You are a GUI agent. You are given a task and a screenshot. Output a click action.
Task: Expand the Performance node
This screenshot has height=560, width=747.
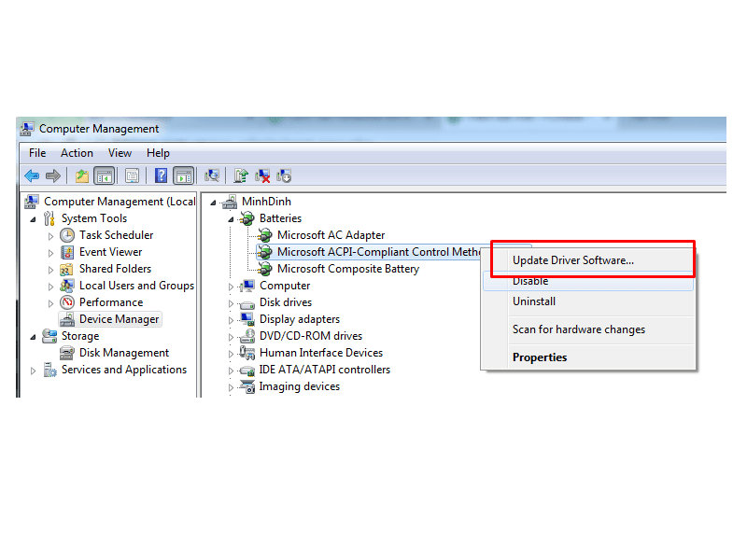50,303
